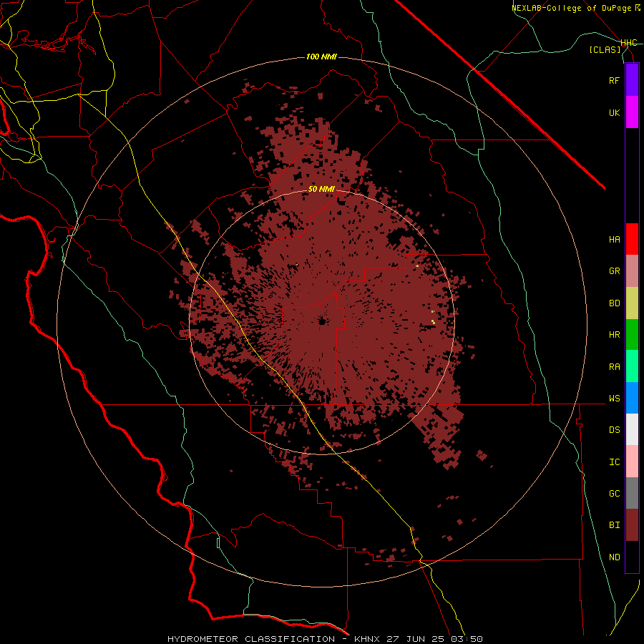644x644 pixels.
Task: Click the WS legend label
Action: [x=614, y=399]
